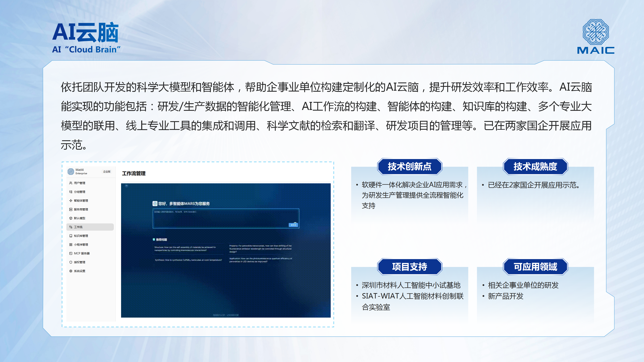The width and height of the screenshot is (644, 362).
Task: Click the blue send button in the chat box
Action: pos(293,225)
